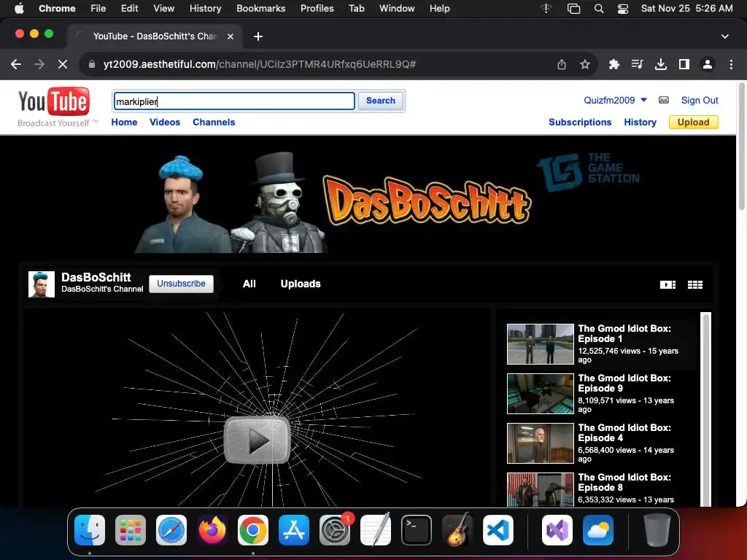Screen dimensions: 747x560
Task: Go back to the previous page
Action: pos(16,64)
